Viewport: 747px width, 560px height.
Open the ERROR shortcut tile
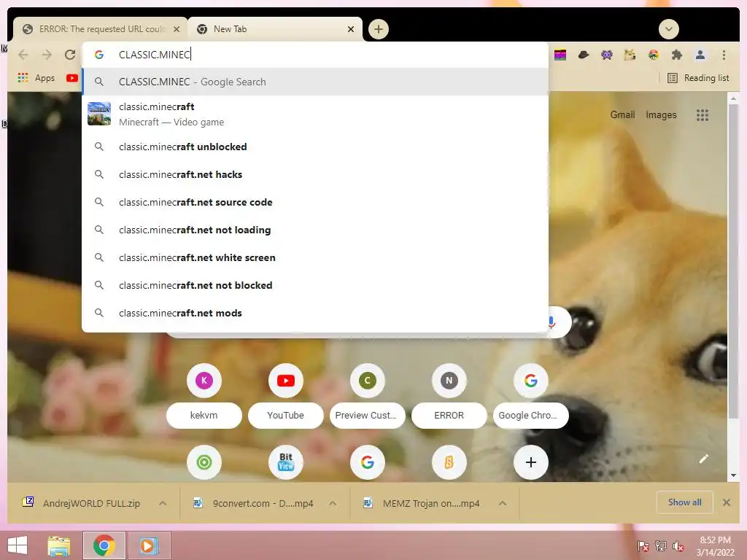(x=449, y=394)
